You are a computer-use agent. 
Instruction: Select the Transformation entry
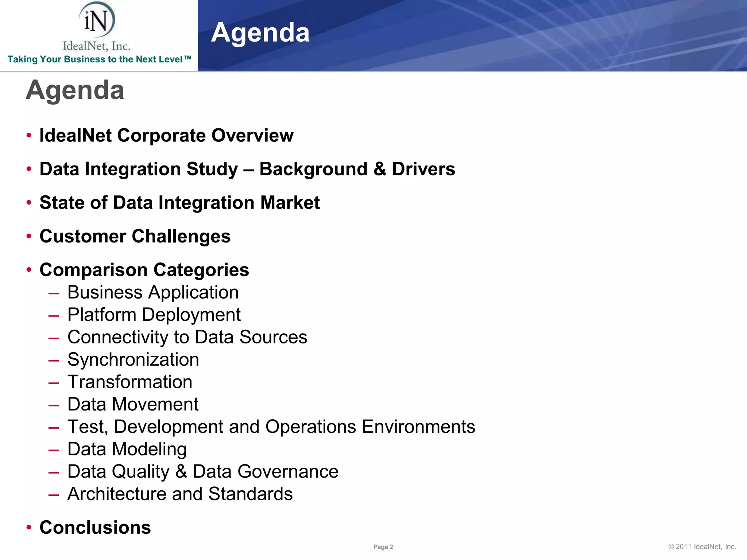[x=130, y=382]
